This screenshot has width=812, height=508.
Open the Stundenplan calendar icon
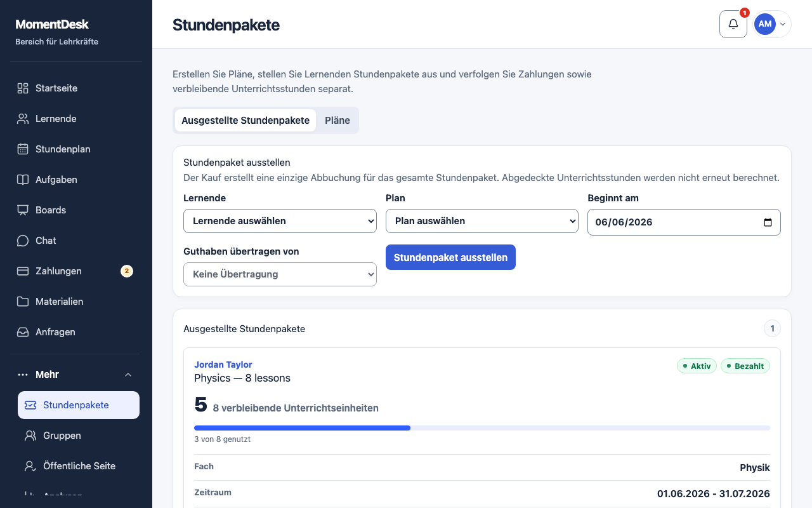[23, 149]
